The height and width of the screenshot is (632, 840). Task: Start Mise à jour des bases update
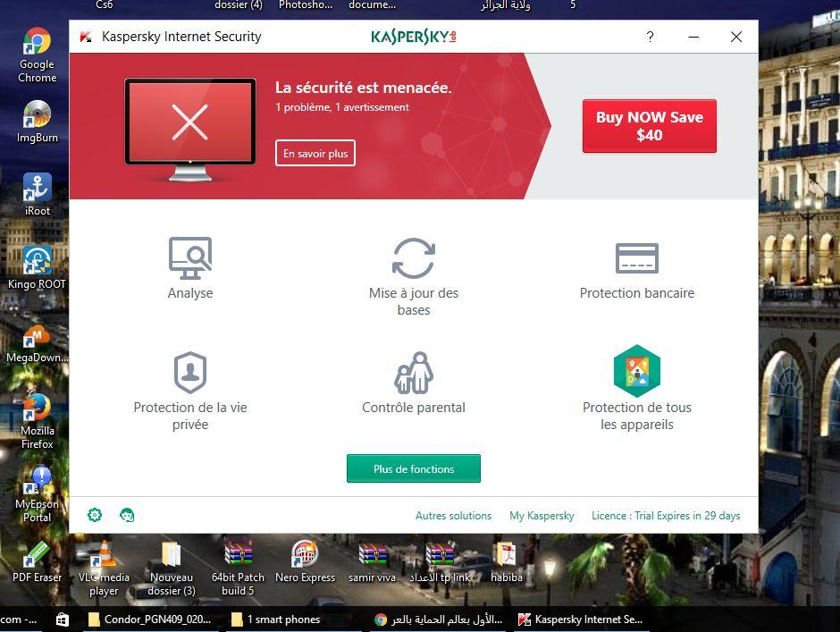point(414,258)
